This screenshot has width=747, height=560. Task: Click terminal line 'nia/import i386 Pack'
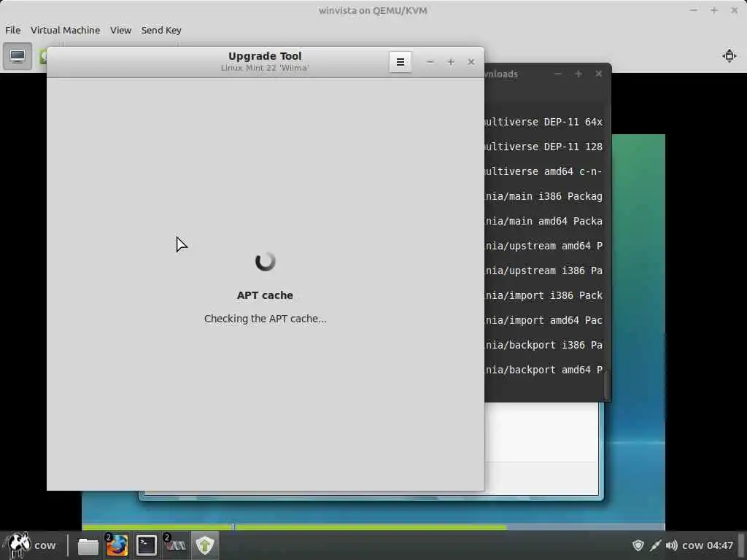(x=543, y=295)
